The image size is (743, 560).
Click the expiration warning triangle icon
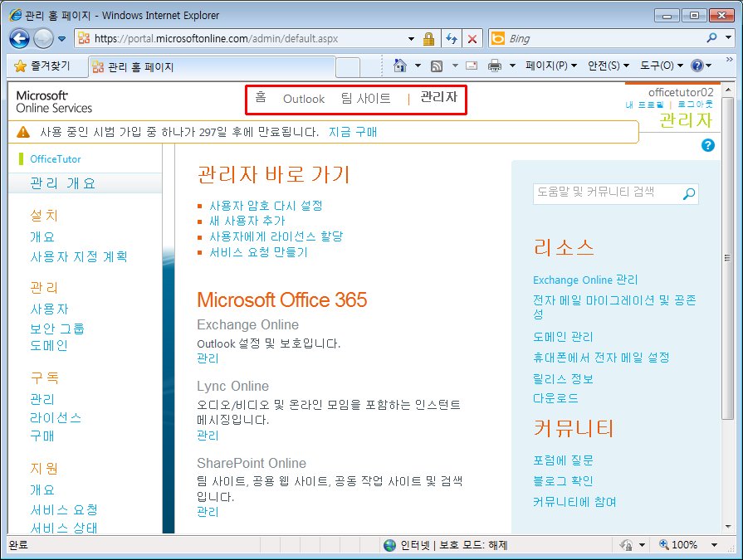point(22,132)
